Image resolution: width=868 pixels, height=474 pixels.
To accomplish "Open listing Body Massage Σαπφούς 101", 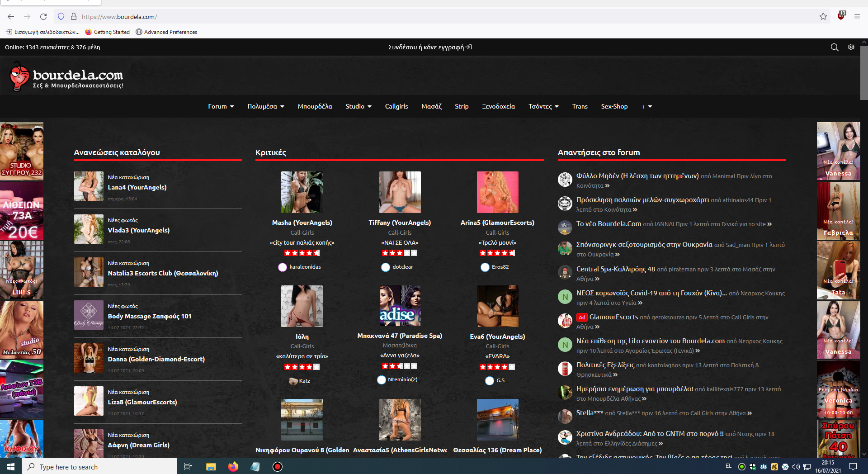I will pyautogui.click(x=150, y=316).
